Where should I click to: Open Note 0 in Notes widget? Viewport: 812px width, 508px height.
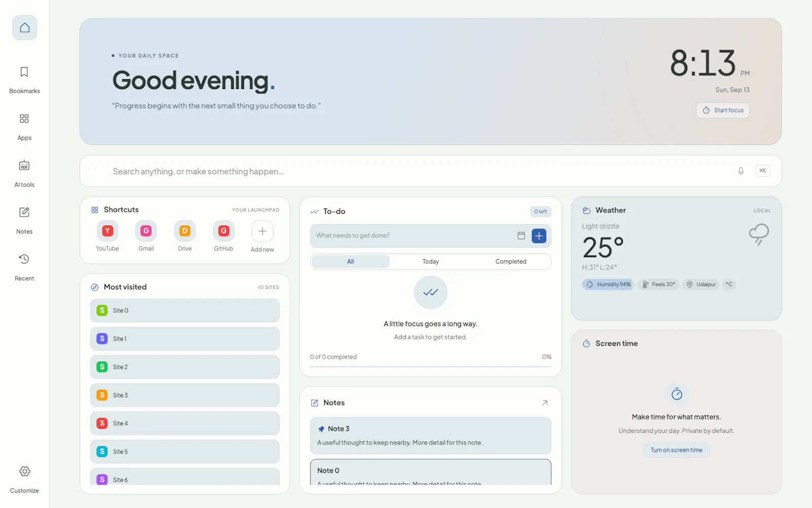coord(430,472)
